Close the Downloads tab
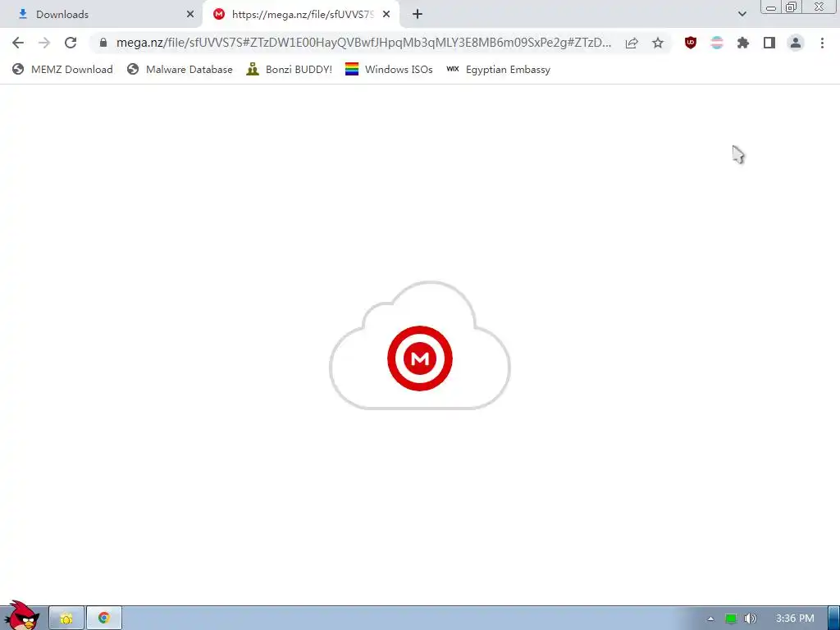 click(x=190, y=15)
